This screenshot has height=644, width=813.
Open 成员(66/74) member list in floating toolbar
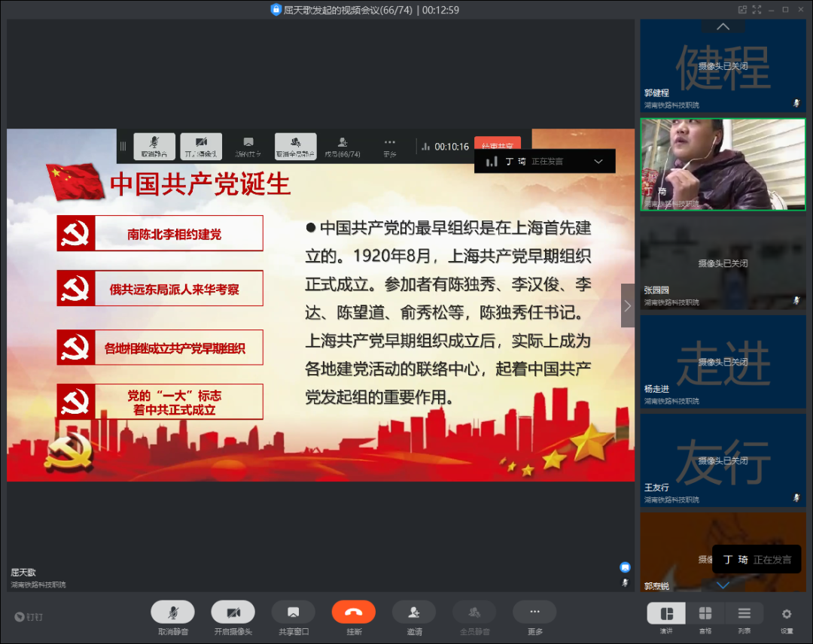(343, 146)
